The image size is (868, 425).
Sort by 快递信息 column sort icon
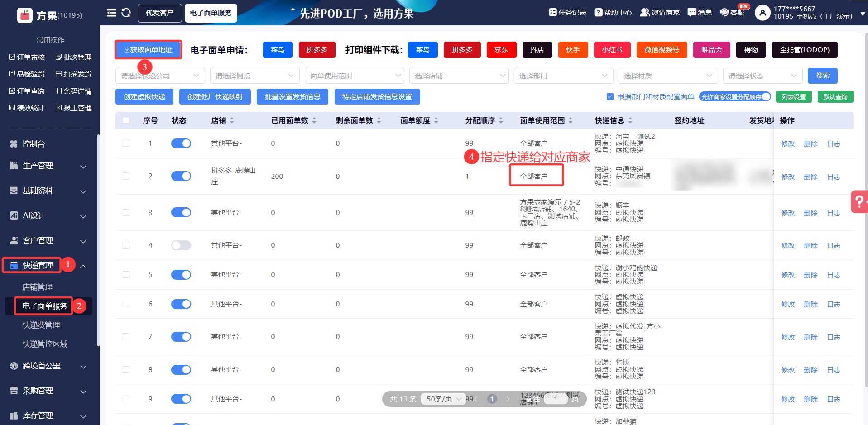(630, 120)
